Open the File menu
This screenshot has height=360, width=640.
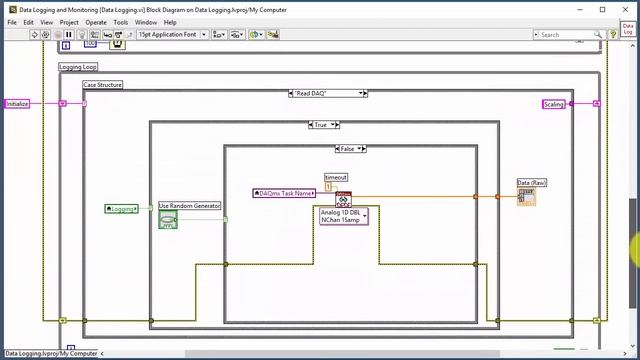click(x=12, y=22)
